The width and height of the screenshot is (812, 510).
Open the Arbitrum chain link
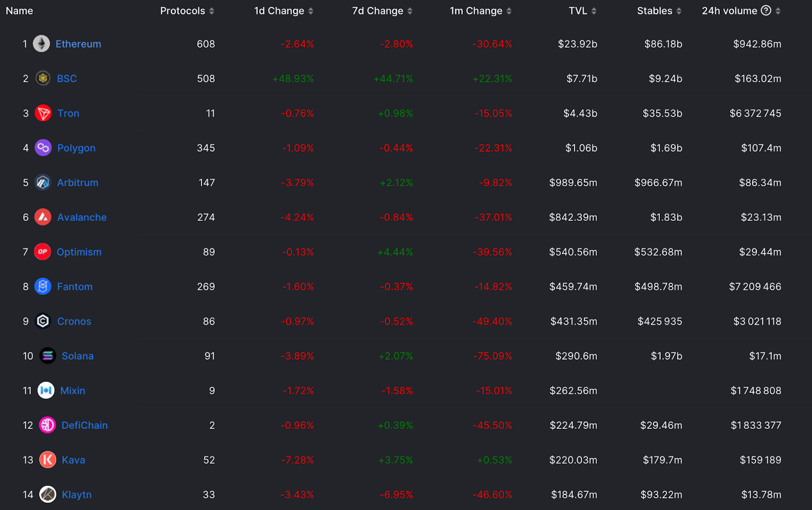78,183
